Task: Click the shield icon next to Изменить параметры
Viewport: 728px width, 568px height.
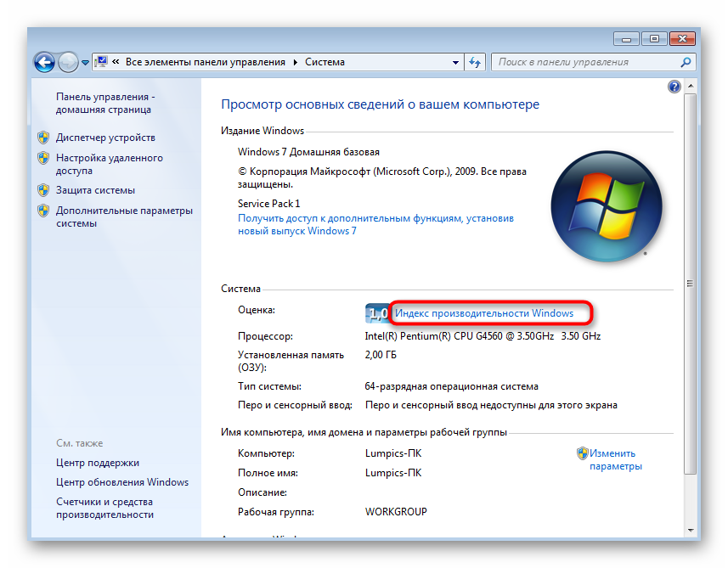Action: click(583, 453)
